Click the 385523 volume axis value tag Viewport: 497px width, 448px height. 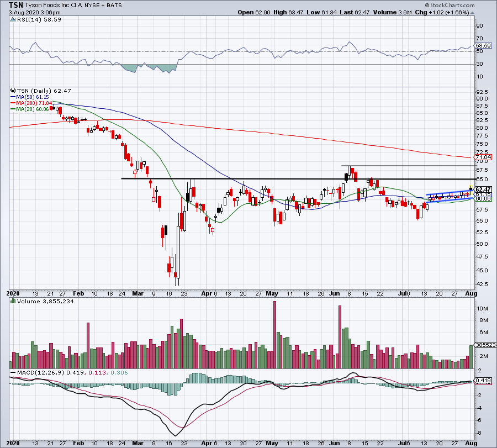485,345
